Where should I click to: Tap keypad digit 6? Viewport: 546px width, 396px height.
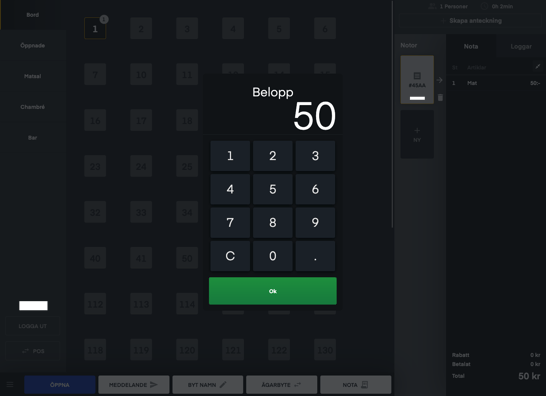pyautogui.click(x=315, y=189)
